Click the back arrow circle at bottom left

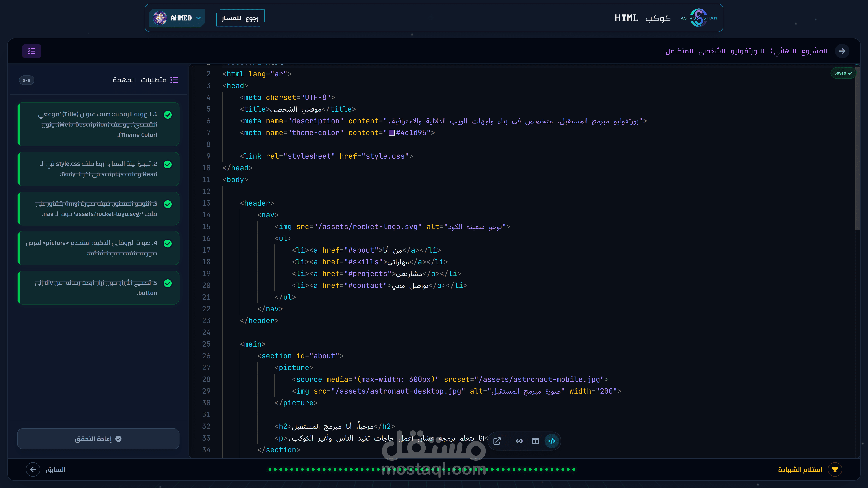coord(33,469)
